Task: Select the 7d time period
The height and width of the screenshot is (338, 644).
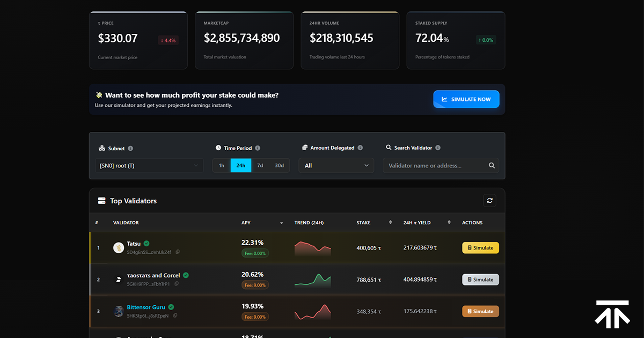Action: click(260, 166)
